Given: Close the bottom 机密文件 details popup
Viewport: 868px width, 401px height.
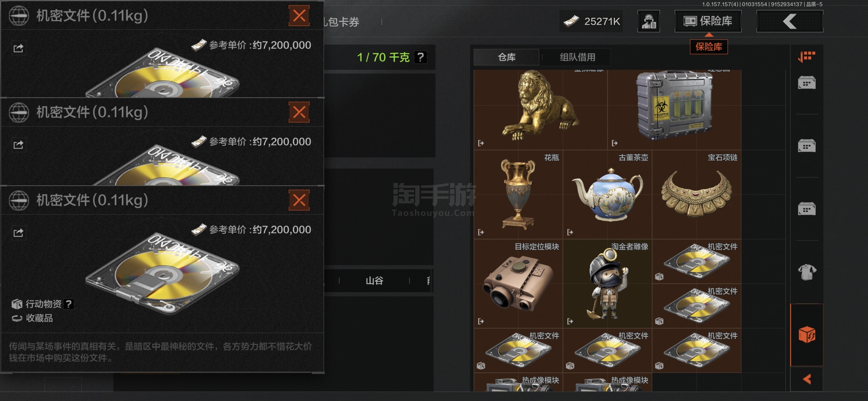Looking at the screenshot, I should coord(299,200).
